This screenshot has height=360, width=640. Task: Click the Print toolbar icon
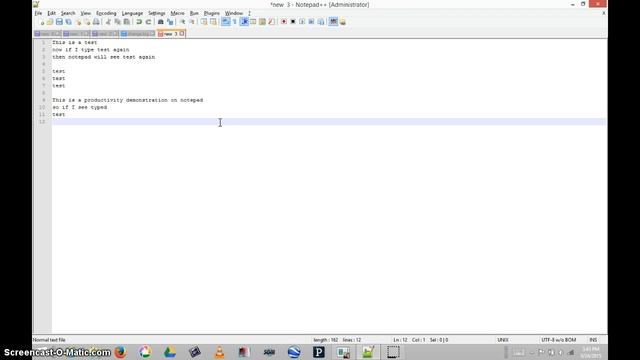(x=96, y=22)
